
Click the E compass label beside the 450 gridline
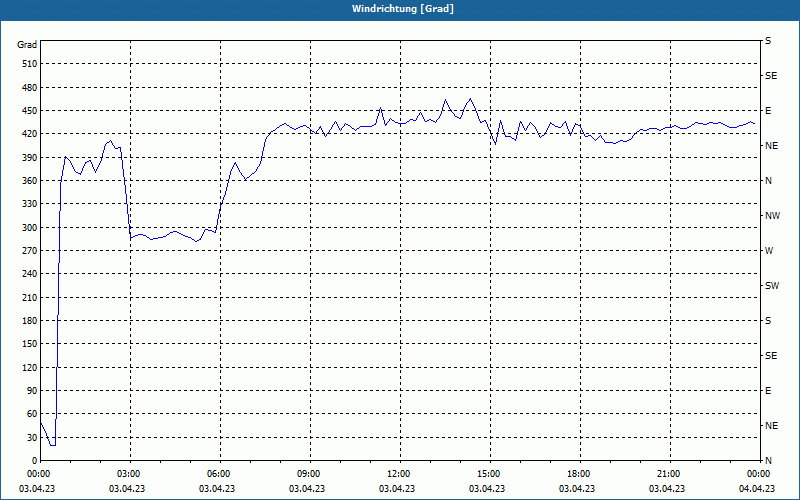coord(768,111)
